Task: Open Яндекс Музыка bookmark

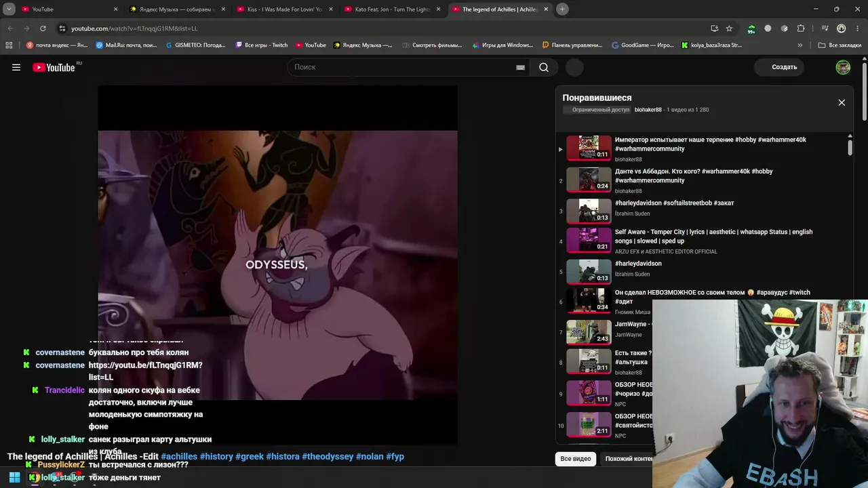Action: click(362, 45)
